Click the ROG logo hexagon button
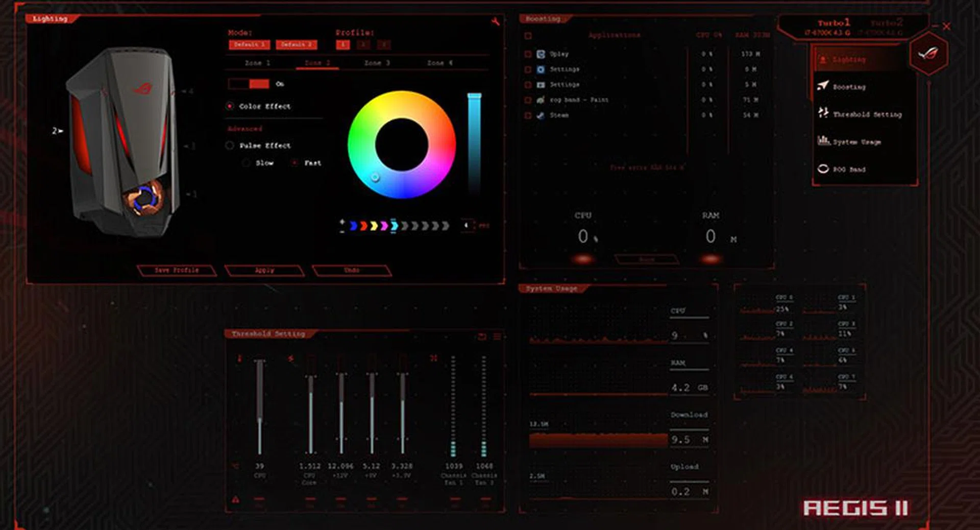Image resolution: width=980 pixels, height=530 pixels. click(928, 54)
